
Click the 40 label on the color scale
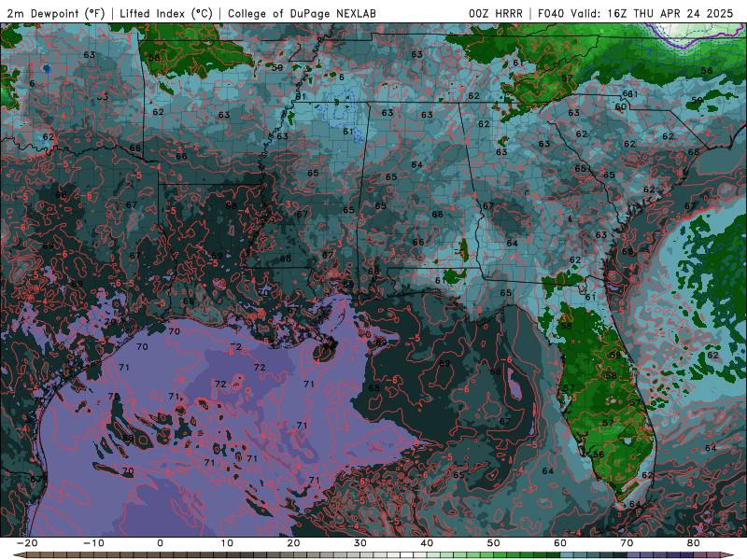point(427,543)
